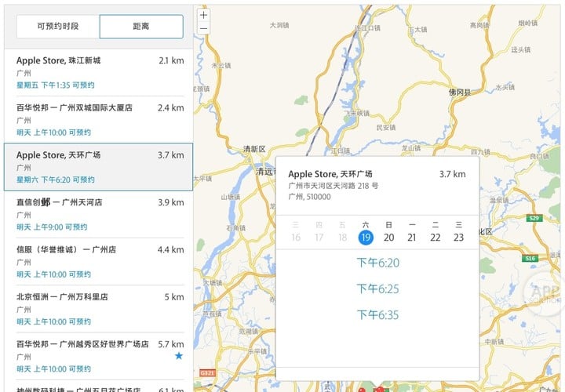Image resolution: width=565 pixels, height=392 pixels.
Task: Select 百华悦邦 广州双城国际大厦店 store
Action: [98, 119]
